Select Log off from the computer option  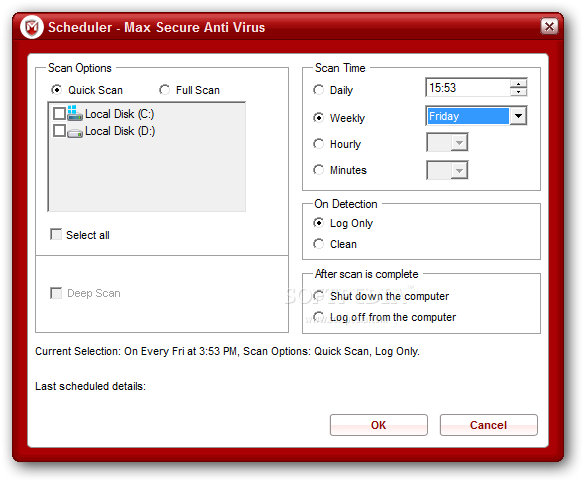pyautogui.click(x=318, y=317)
